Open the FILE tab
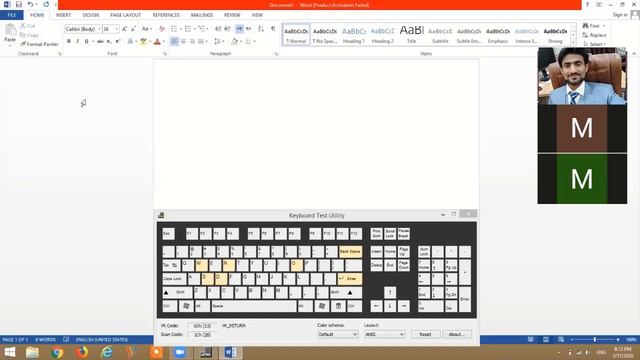640x360 pixels. coord(12,15)
